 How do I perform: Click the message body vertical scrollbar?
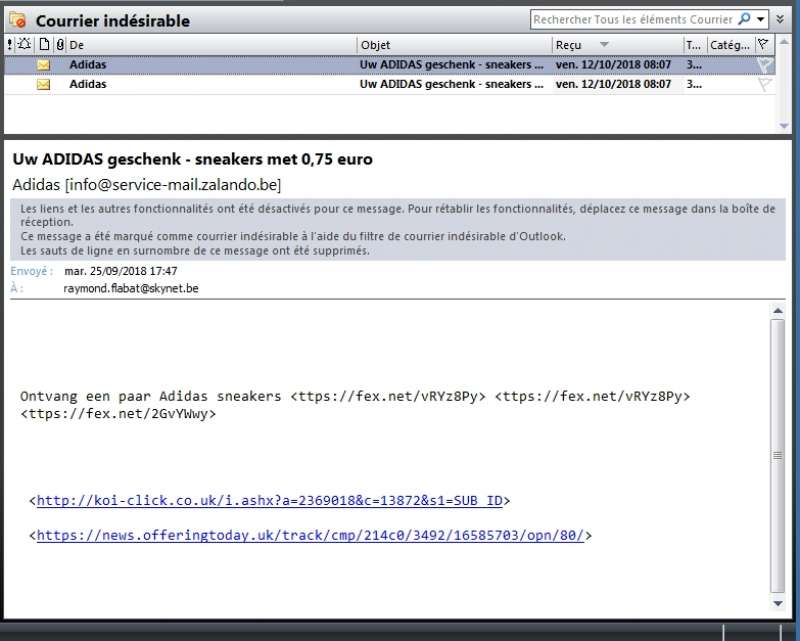click(x=778, y=455)
